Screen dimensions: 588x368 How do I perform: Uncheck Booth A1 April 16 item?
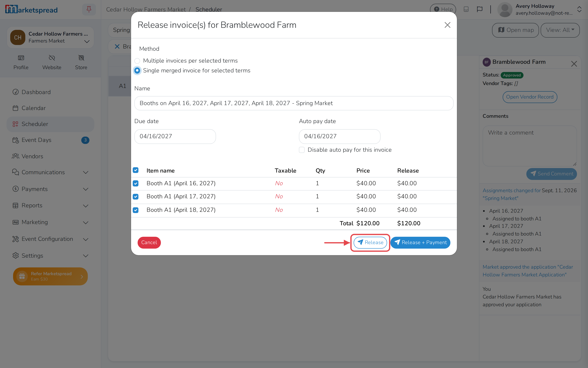pyautogui.click(x=136, y=183)
